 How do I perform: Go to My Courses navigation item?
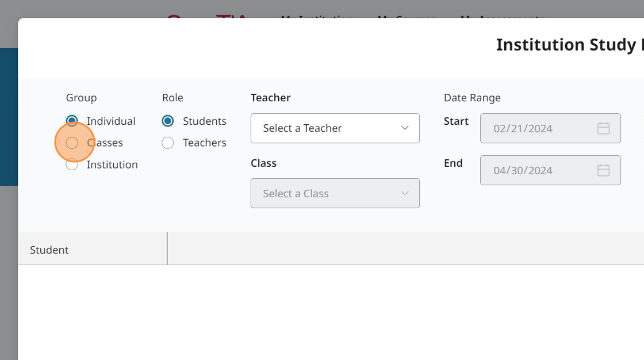(x=406, y=16)
